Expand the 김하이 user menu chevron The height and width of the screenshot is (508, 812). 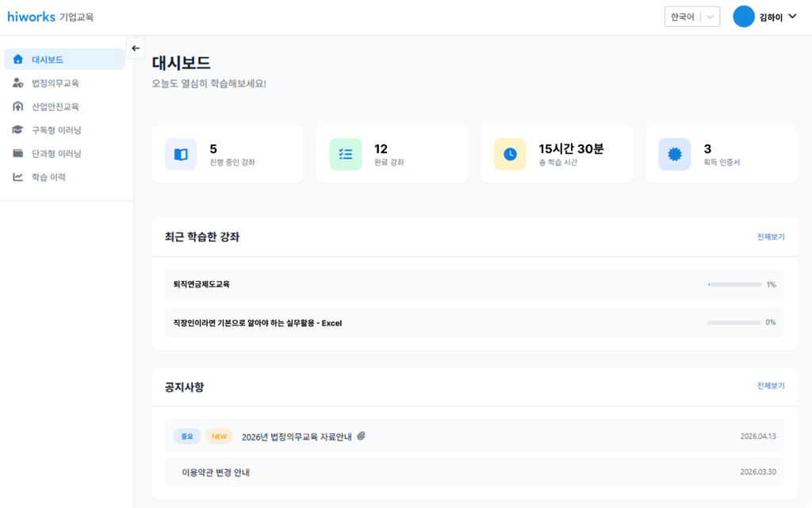(792, 17)
